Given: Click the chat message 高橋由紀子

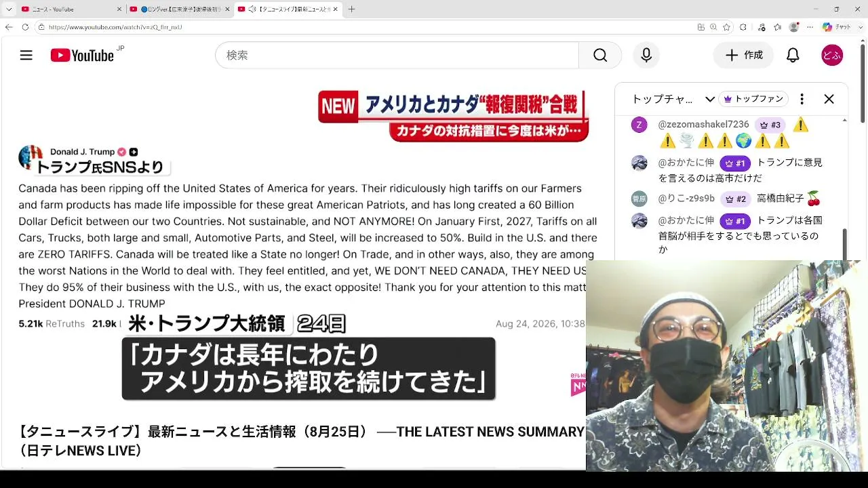Looking at the screenshot, I should click(780, 199).
